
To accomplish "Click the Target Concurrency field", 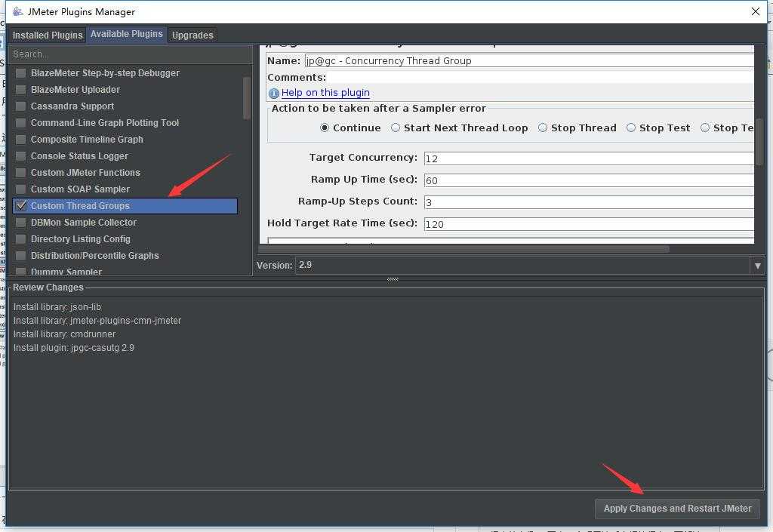I will click(589, 158).
